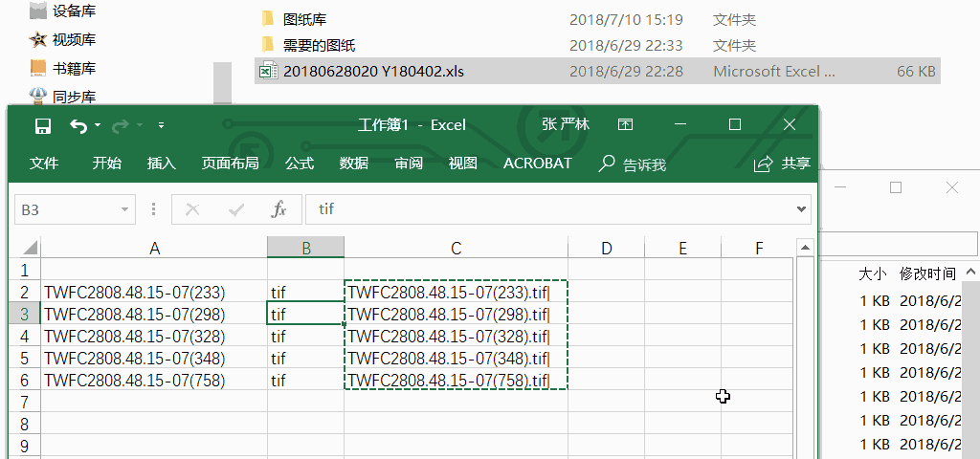Open the Customize Quick Access Toolbar dropdown

coord(161,125)
